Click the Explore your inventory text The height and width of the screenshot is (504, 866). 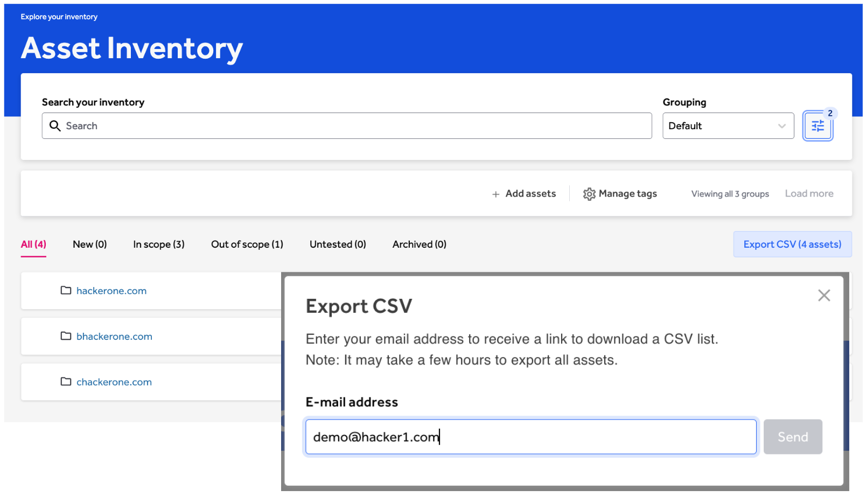click(59, 17)
